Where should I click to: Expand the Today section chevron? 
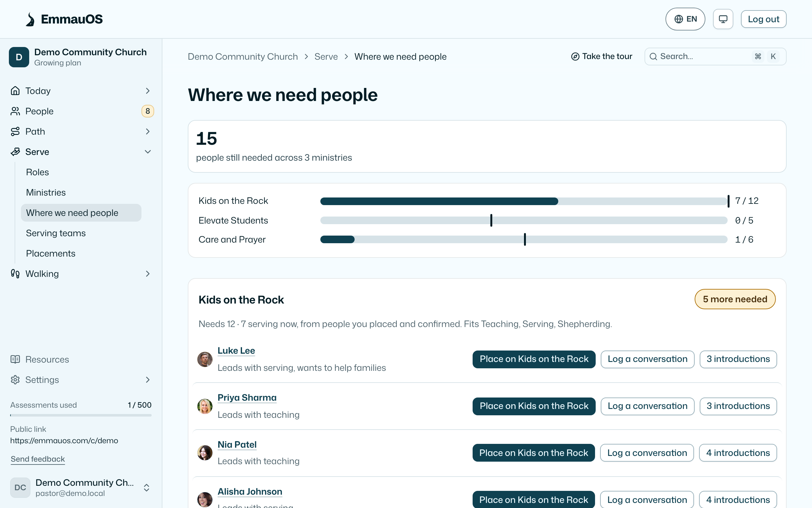coord(147,91)
